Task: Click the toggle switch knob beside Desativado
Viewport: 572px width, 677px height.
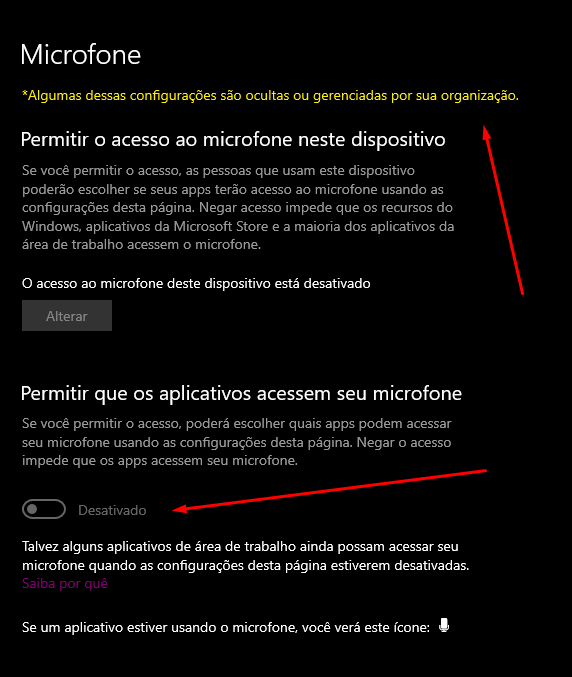Action: tap(32, 509)
